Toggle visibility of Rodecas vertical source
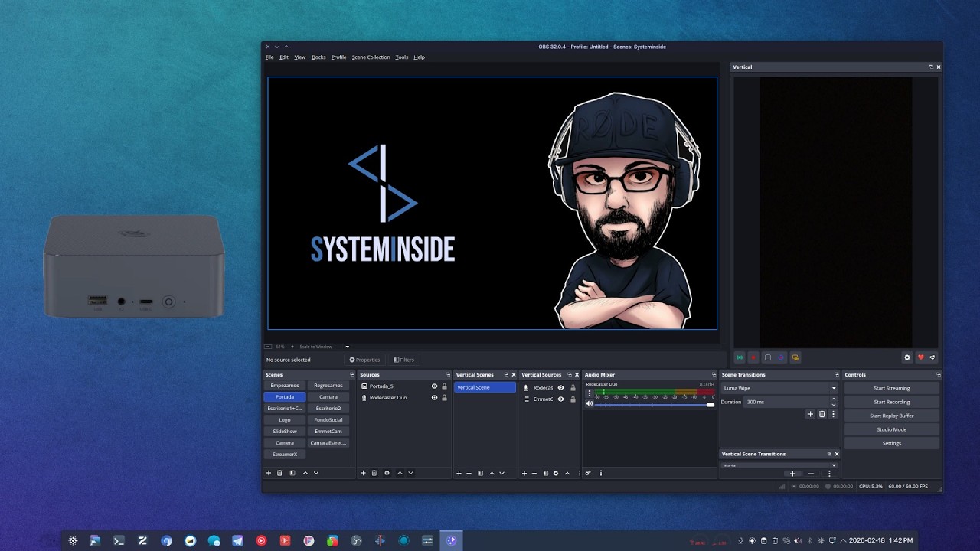Image resolution: width=980 pixels, height=551 pixels. (560, 388)
